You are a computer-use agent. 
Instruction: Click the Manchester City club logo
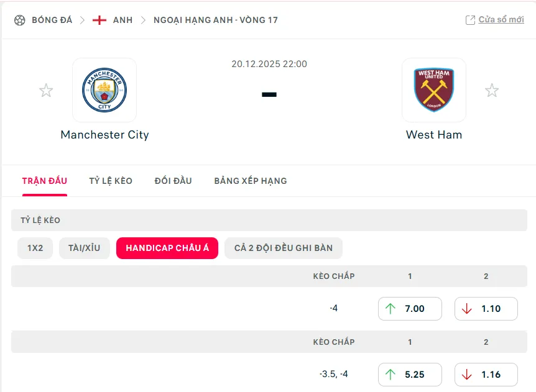[104, 90]
